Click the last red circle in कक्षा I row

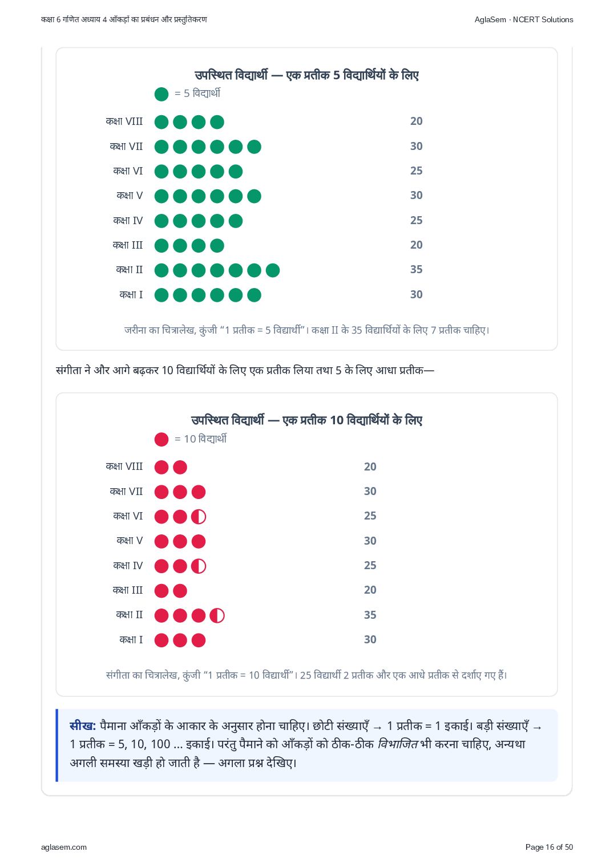[199, 640]
